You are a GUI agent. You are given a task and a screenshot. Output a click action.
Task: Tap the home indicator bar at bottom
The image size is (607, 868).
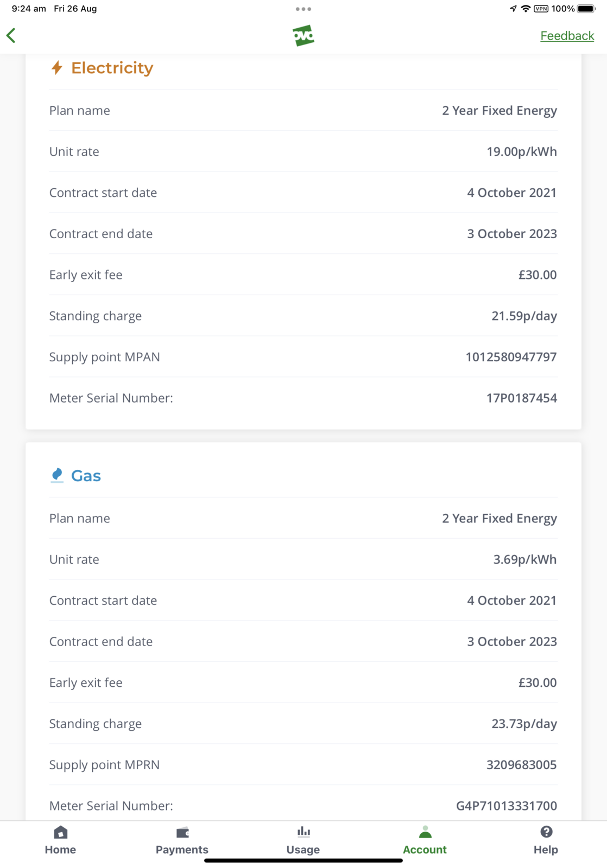pos(303,860)
